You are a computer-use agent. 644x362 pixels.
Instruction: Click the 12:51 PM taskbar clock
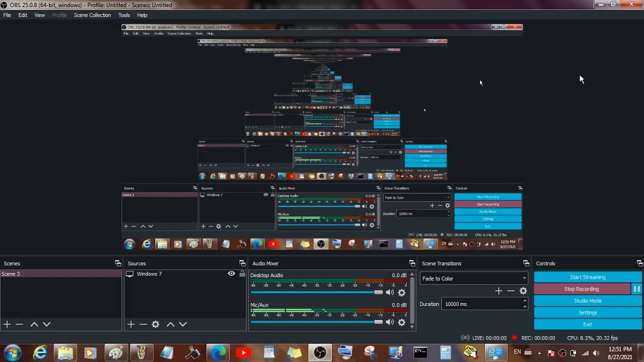coord(620,349)
